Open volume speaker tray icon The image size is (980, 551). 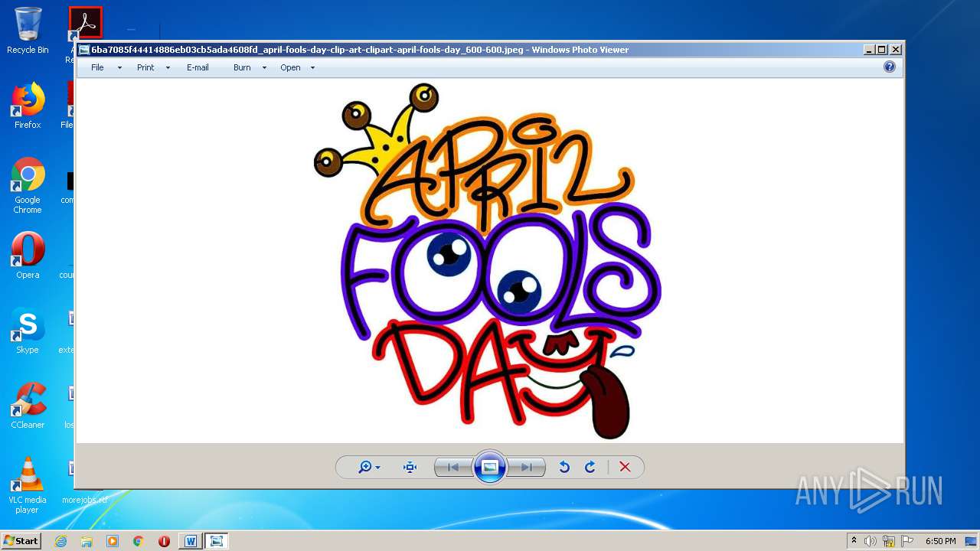point(871,541)
